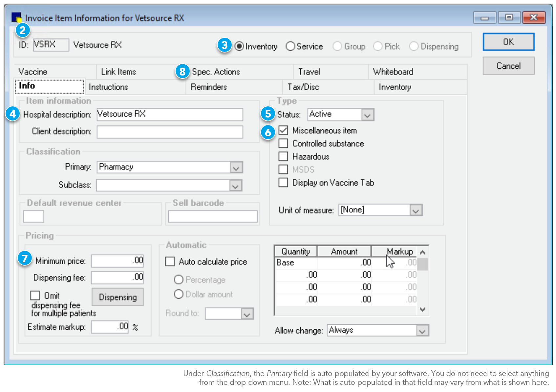Viewport: 556px width, 392px height.
Task: Click the Default revenue center field
Action: pos(33,216)
